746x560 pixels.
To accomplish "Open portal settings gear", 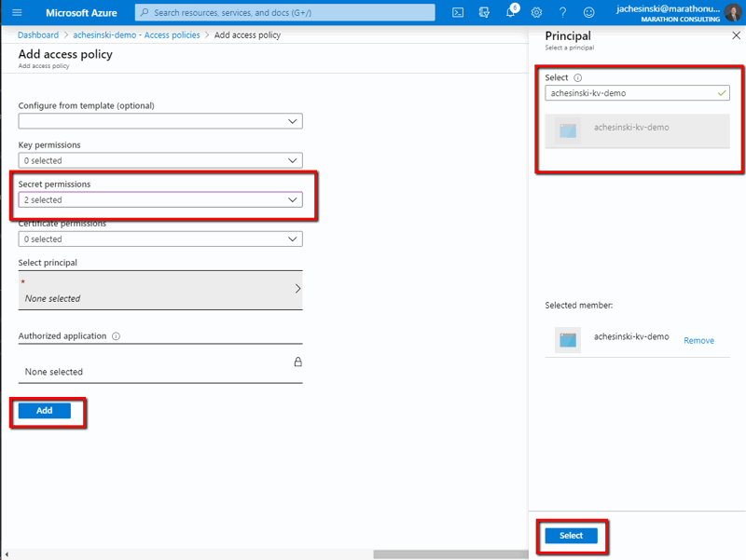I will 536,13.
